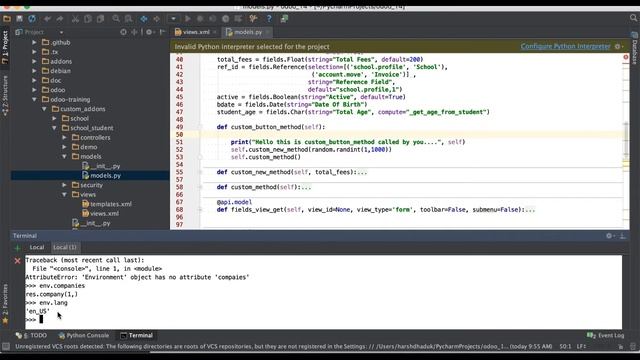Click the Forward navigation arrow icon
This screenshot has width=640, height=360.
pyautogui.click(x=156, y=19)
